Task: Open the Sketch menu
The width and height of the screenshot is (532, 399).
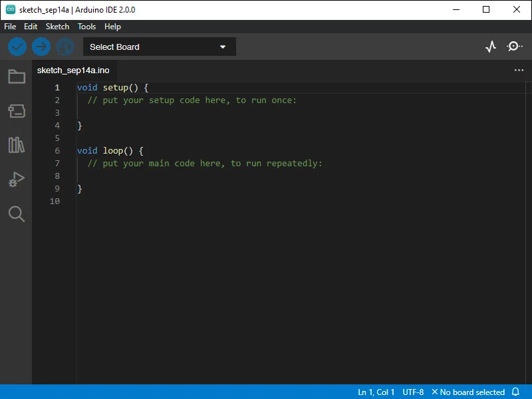Action: (57, 27)
